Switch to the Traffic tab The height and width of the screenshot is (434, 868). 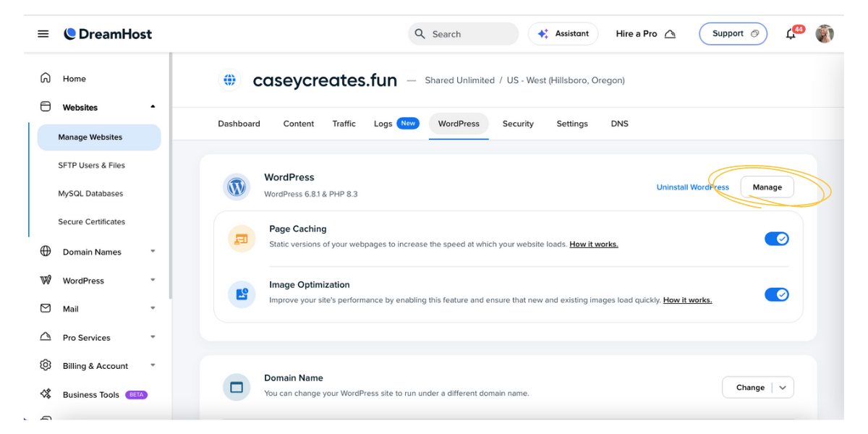[344, 124]
